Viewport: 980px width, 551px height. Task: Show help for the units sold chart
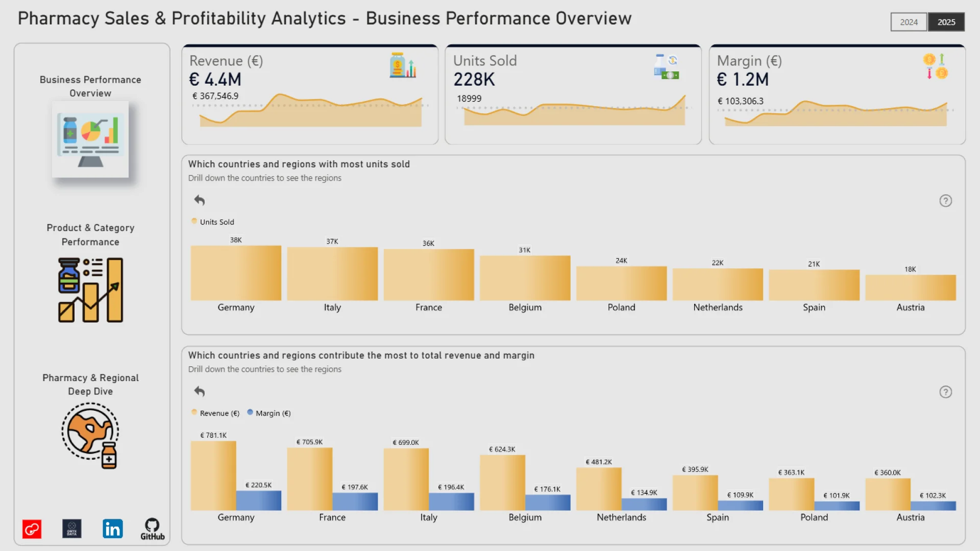point(945,201)
